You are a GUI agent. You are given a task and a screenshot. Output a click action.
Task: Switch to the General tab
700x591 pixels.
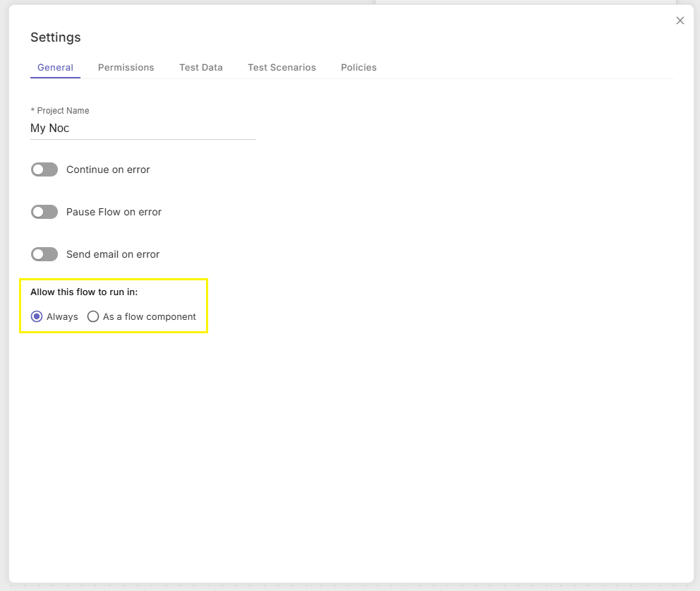[x=55, y=68]
